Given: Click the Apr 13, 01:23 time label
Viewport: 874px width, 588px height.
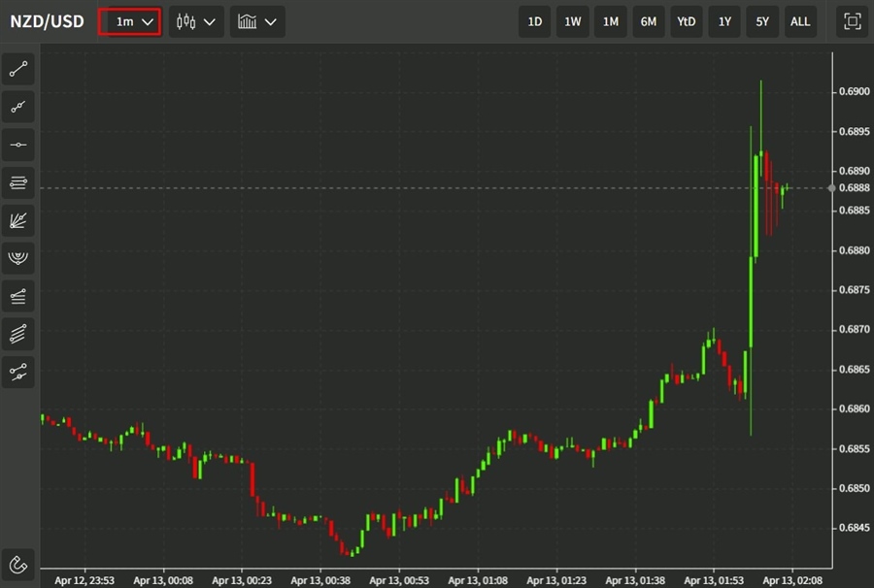Looking at the screenshot, I should 556,580.
